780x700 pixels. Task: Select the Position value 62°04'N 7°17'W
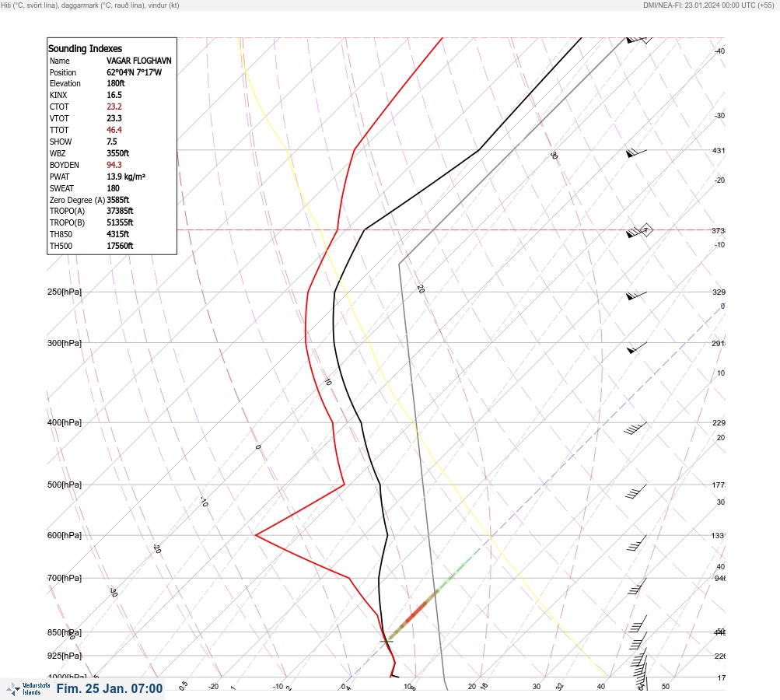[x=134, y=72]
